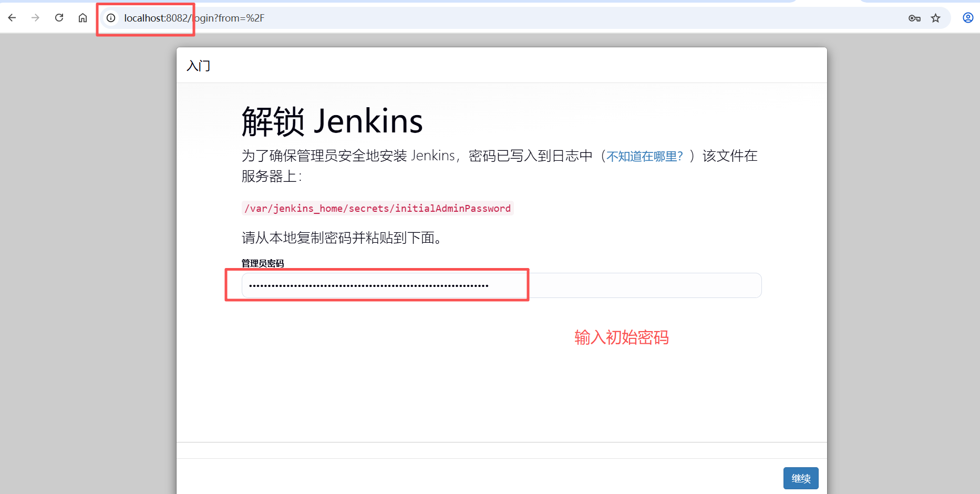
Task: Click the '入门' dialog title
Action: [199, 66]
